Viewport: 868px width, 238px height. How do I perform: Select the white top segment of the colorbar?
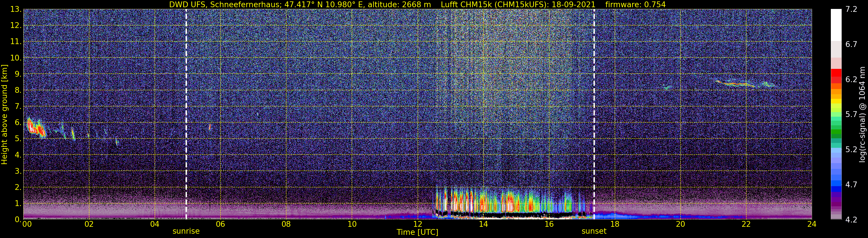point(836,25)
